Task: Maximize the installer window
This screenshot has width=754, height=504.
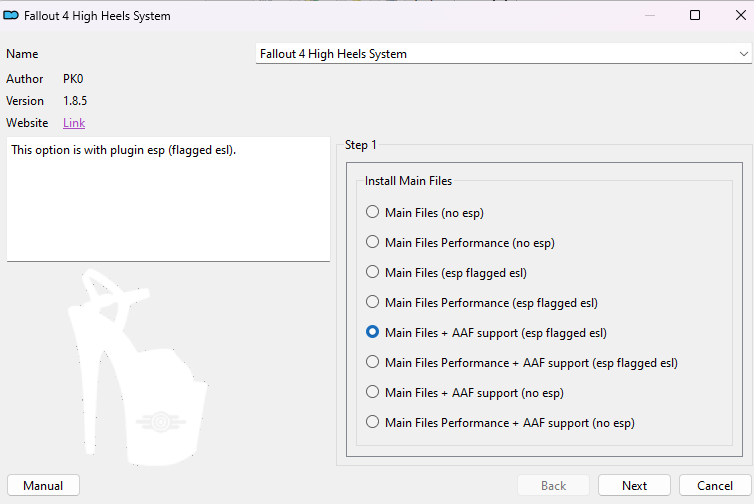Action: (x=695, y=15)
